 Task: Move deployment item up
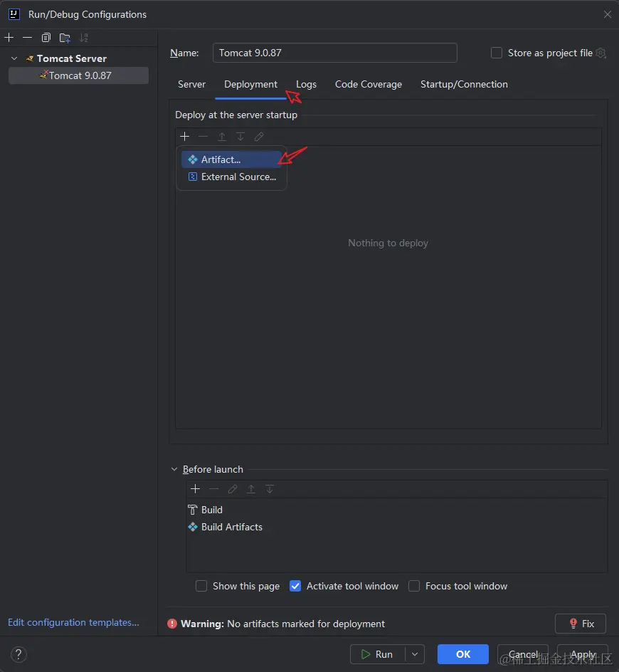coord(222,136)
